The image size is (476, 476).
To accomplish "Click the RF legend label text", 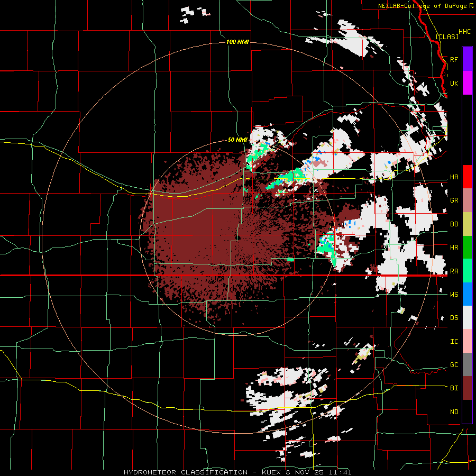I will click(x=454, y=59).
